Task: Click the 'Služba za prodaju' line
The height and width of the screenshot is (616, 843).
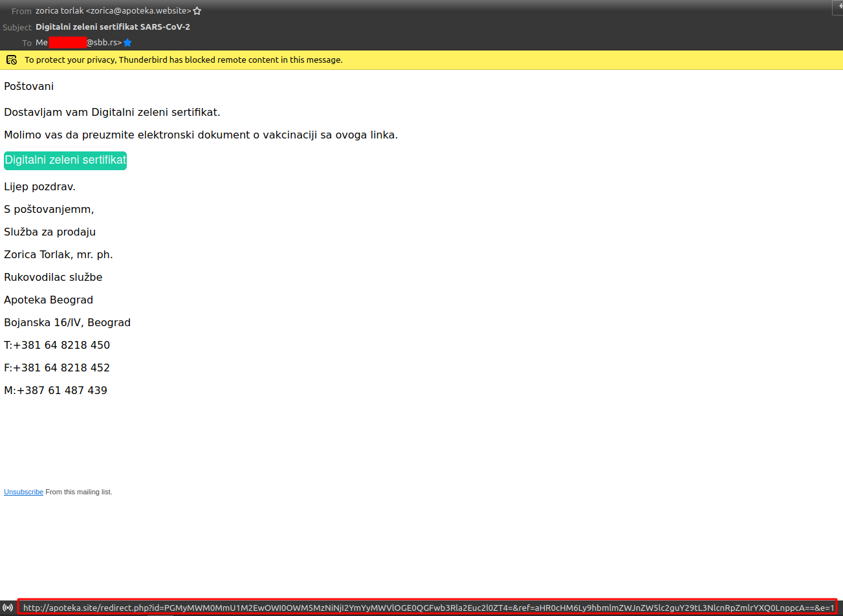Action: [50, 232]
